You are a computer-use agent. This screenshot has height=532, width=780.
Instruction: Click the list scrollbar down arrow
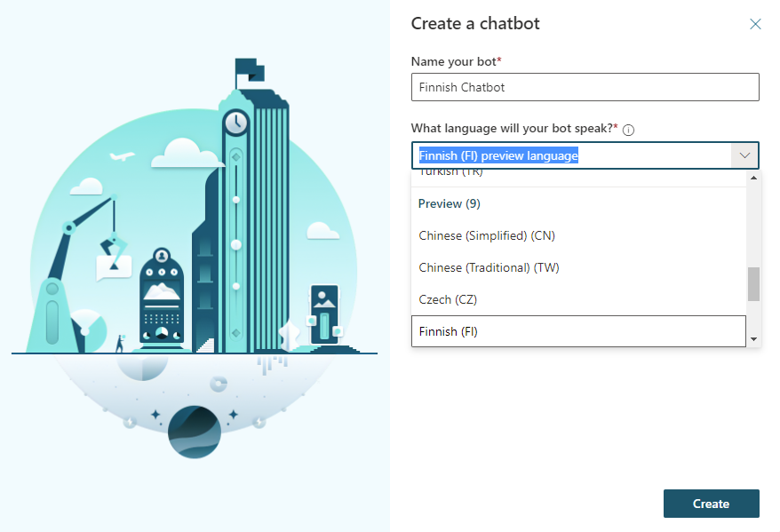click(753, 339)
